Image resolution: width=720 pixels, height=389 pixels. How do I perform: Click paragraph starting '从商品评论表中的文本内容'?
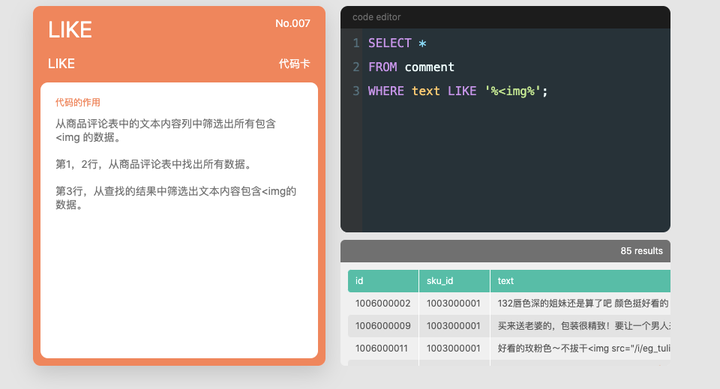165,130
